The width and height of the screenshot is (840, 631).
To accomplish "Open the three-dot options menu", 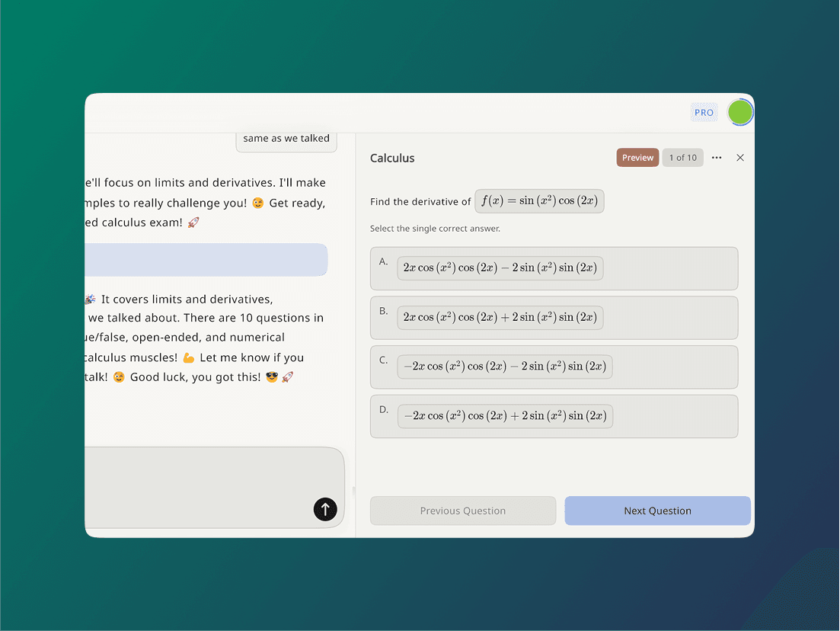I will (716, 157).
